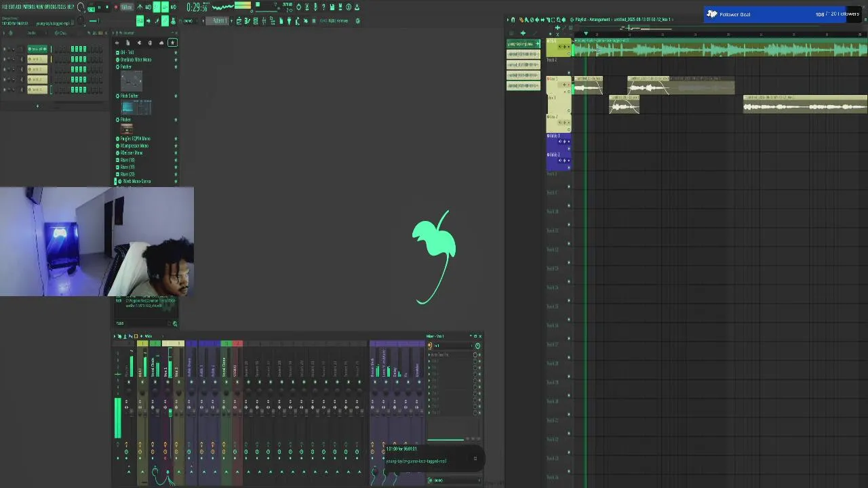This screenshot has width=868, height=488.
Task: Click the mixer clock latency icon
Action: [477, 346]
